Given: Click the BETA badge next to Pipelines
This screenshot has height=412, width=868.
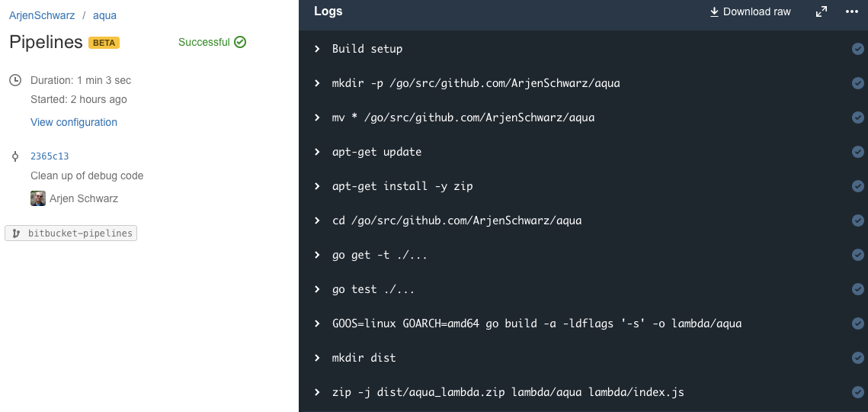Looking at the screenshot, I should (104, 43).
